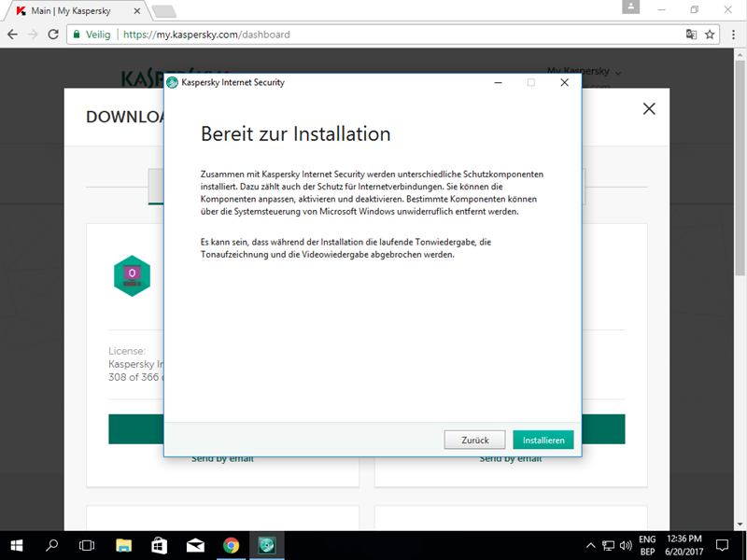Open a new Chrome tab
The width and height of the screenshot is (747, 560).
point(164,10)
